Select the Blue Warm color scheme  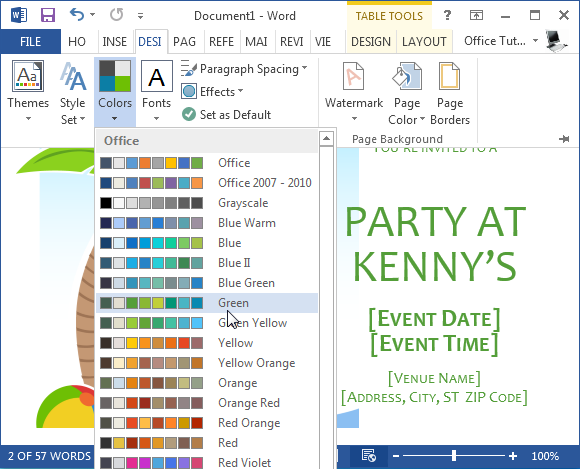pyautogui.click(x=207, y=223)
